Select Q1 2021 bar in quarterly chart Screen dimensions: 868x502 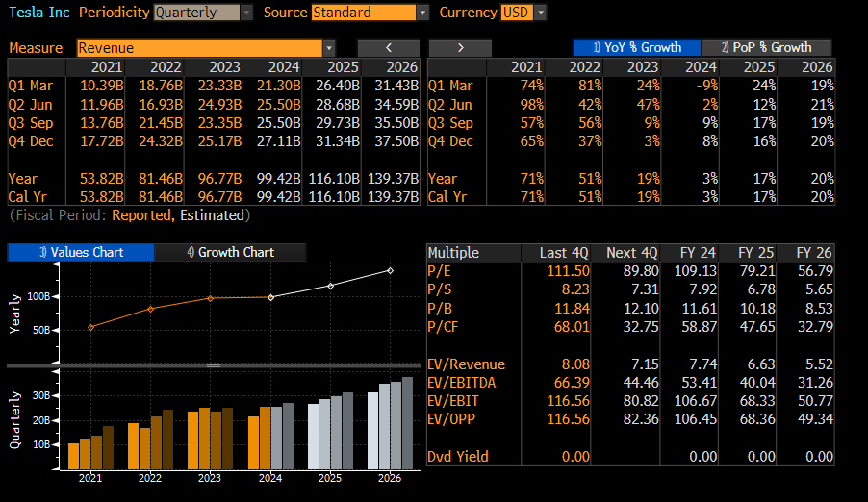(x=74, y=457)
